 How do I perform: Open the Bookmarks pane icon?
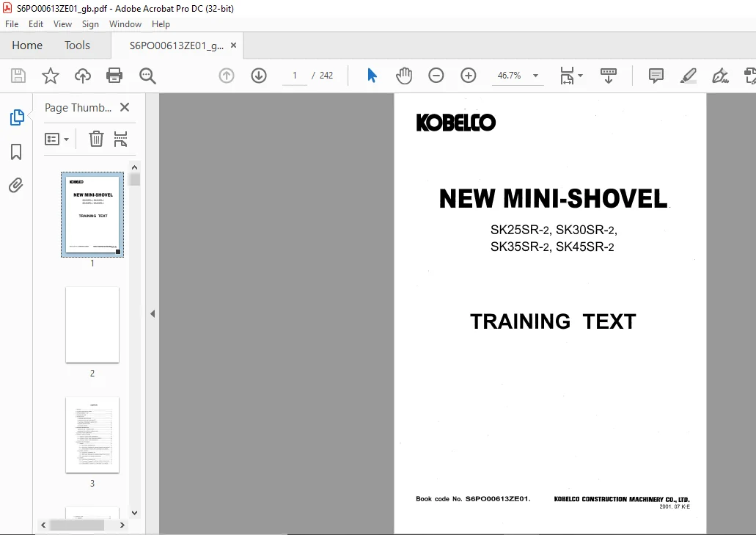[16, 152]
